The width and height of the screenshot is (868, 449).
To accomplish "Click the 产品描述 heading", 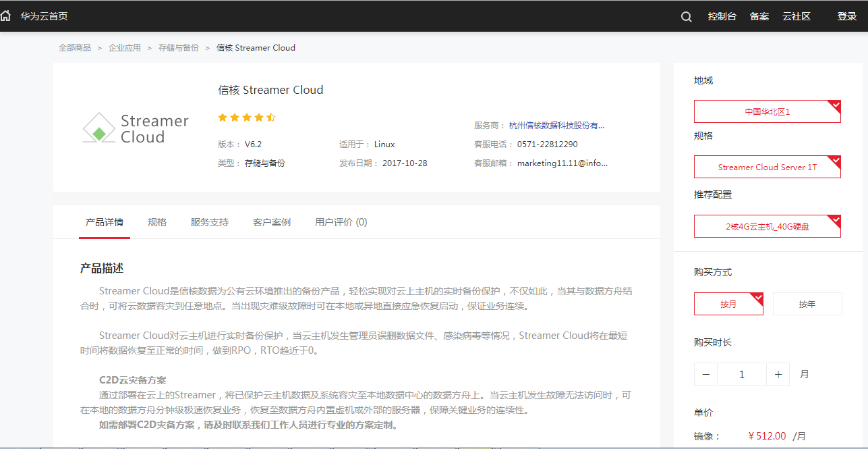I will (x=102, y=268).
